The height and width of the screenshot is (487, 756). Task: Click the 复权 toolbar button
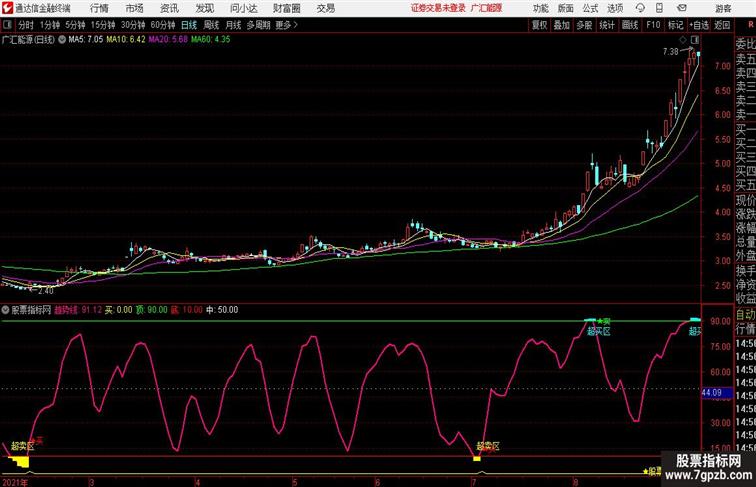pos(539,25)
